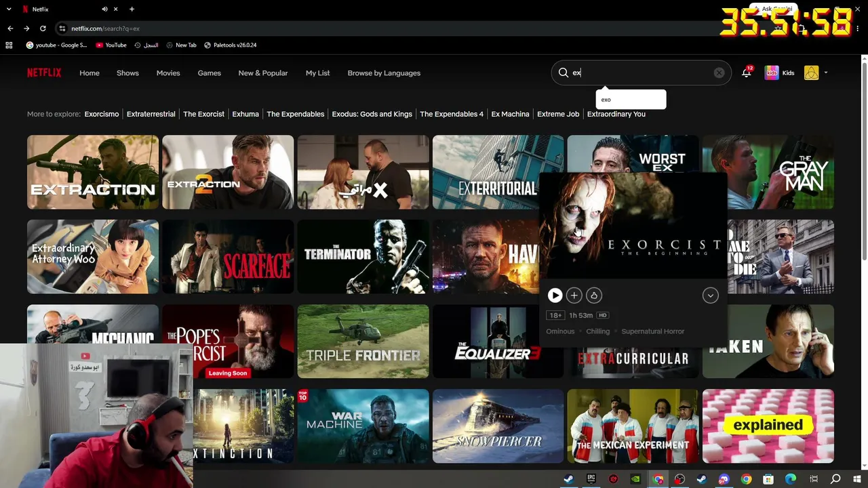Go back using the browser back arrow
This screenshot has width=868, height=488.
(x=10, y=28)
